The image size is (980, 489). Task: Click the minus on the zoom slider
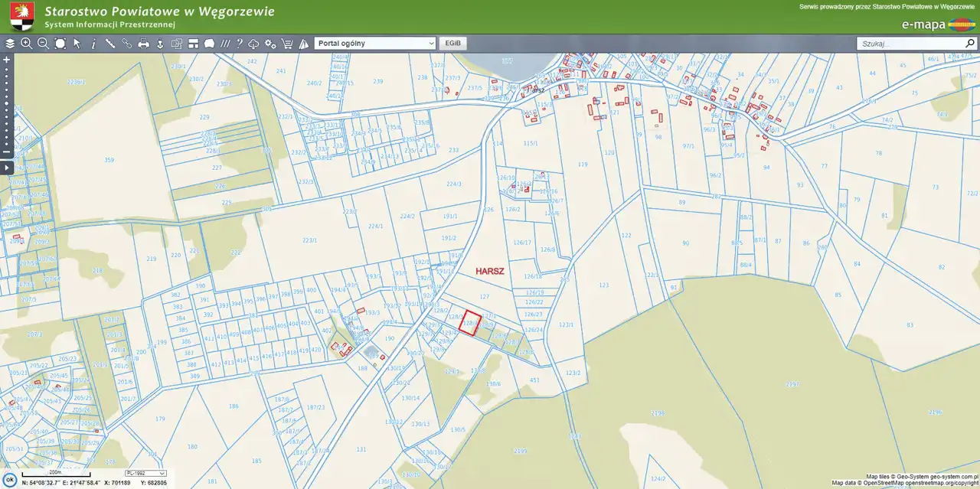point(7,152)
